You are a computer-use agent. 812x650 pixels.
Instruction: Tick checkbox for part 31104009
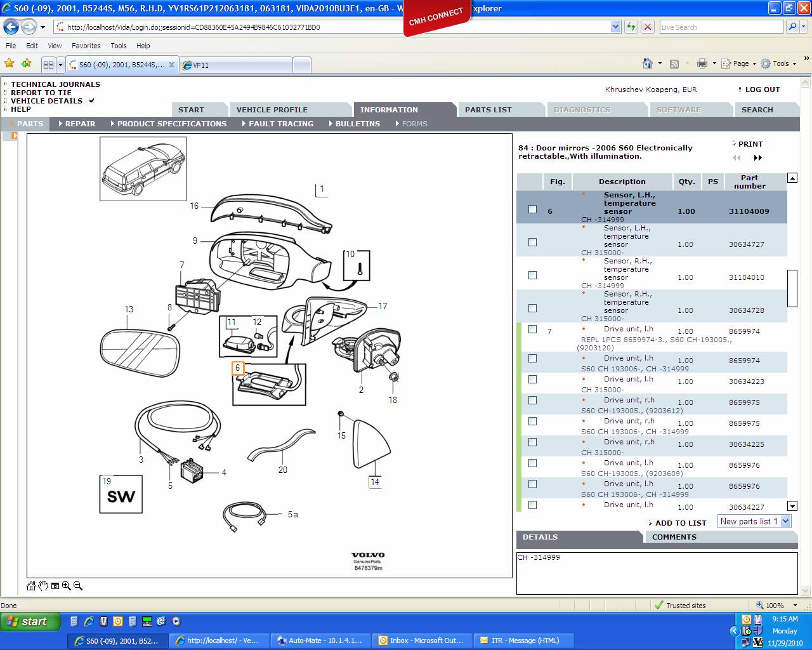coord(532,209)
